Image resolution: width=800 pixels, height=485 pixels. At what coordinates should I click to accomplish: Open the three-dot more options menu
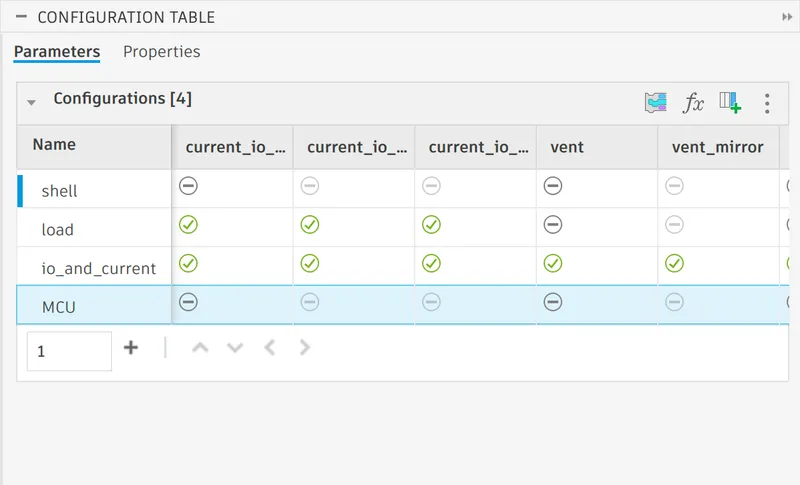767,104
